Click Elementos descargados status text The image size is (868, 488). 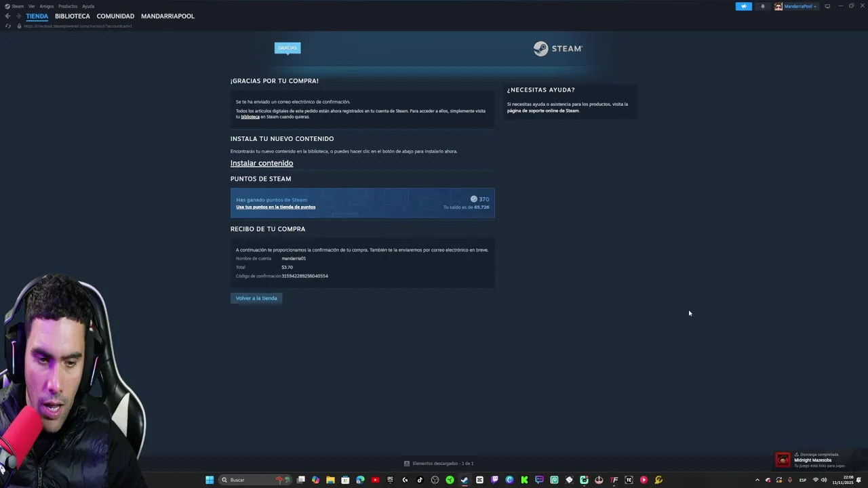(443, 464)
